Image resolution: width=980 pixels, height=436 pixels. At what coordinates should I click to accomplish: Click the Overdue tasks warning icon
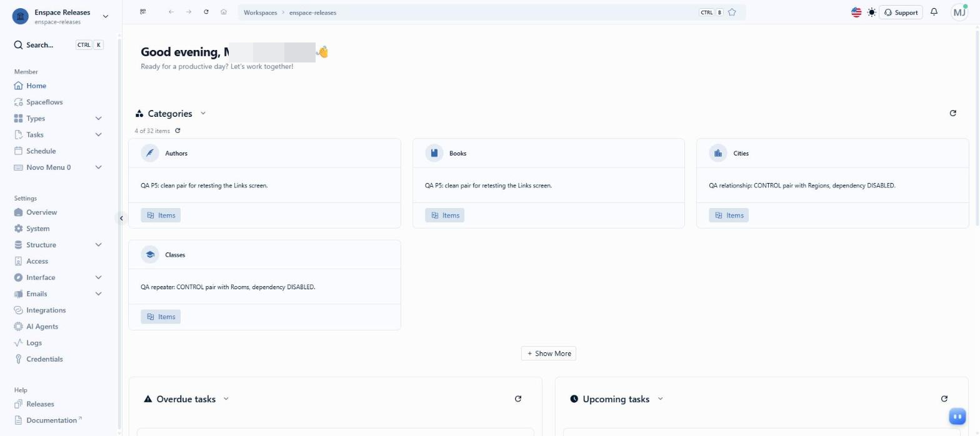[148, 399]
